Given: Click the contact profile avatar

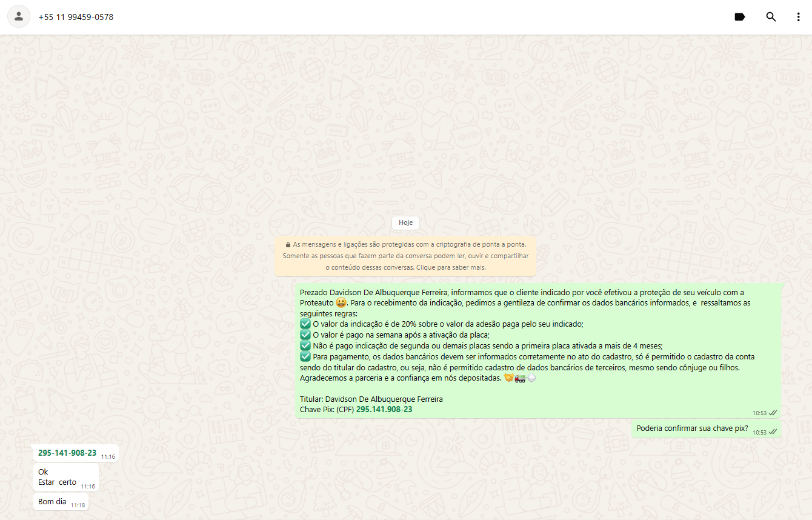Looking at the screenshot, I should tap(19, 16).
